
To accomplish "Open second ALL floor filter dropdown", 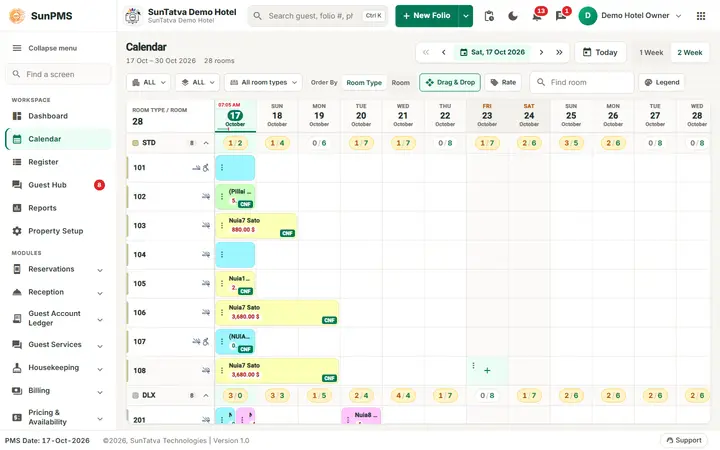I will (x=197, y=83).
